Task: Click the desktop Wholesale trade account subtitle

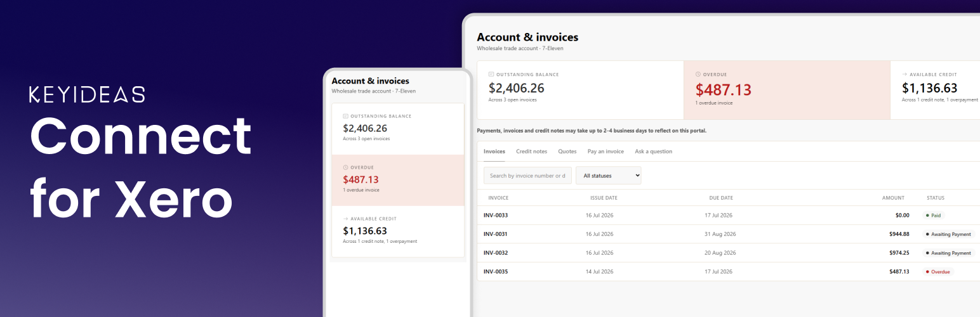Action: 520,48
